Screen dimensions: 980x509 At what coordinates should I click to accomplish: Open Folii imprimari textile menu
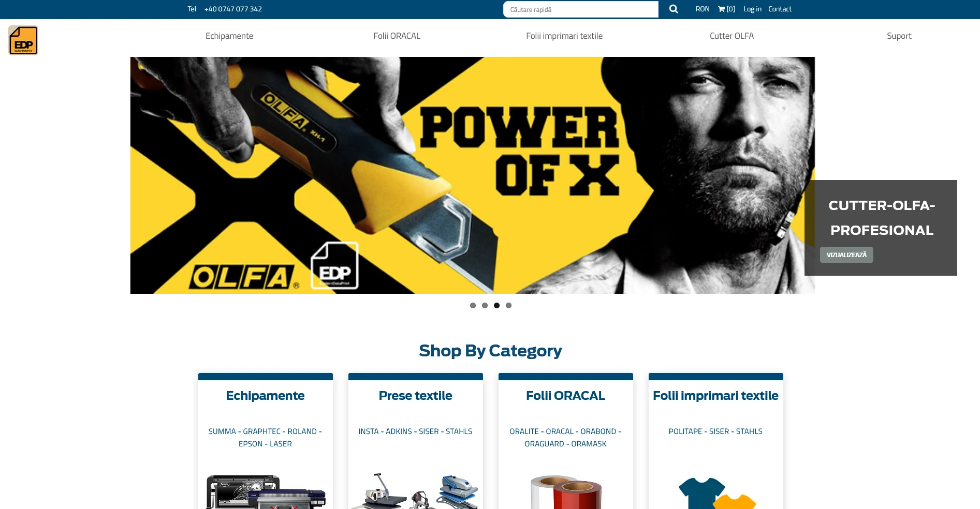564,36
